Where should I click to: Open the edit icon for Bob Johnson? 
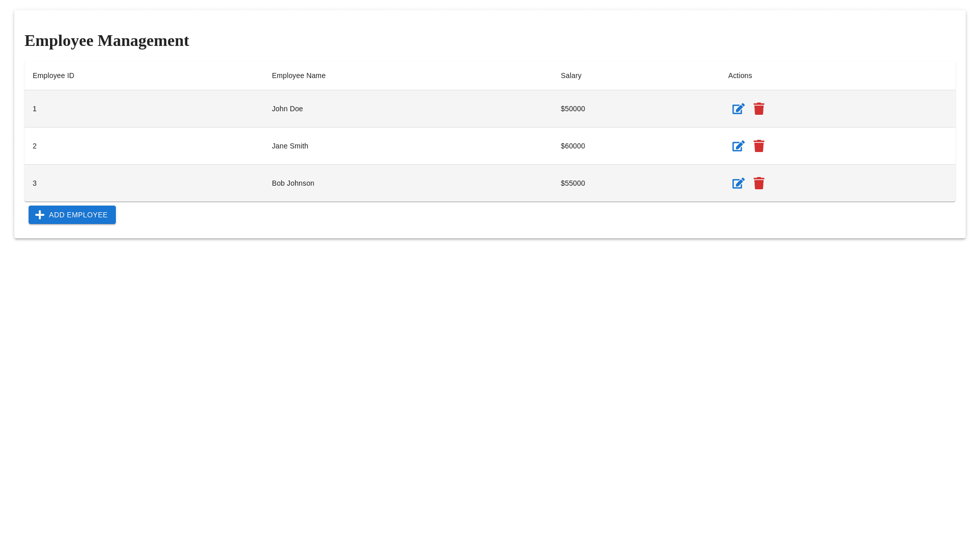click(x=738, y=183)
